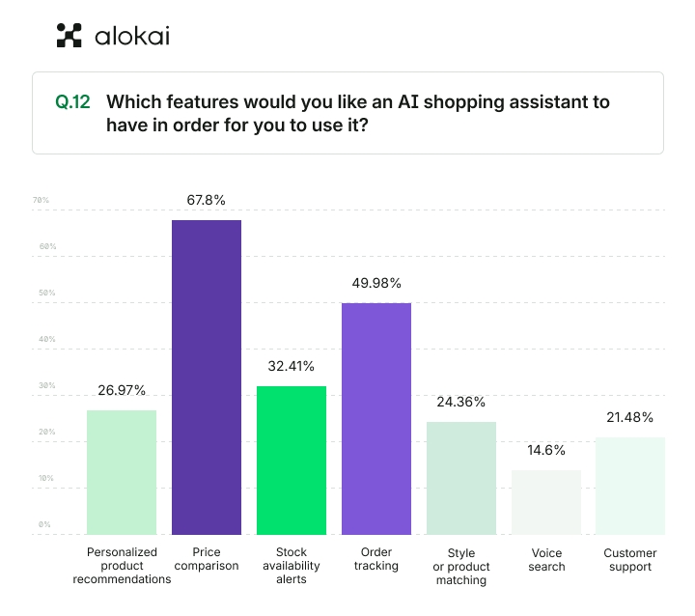Click the alokai logo icon
This screenshot has height=616, width=695.
pyautogui.click(x=69, y=36)
